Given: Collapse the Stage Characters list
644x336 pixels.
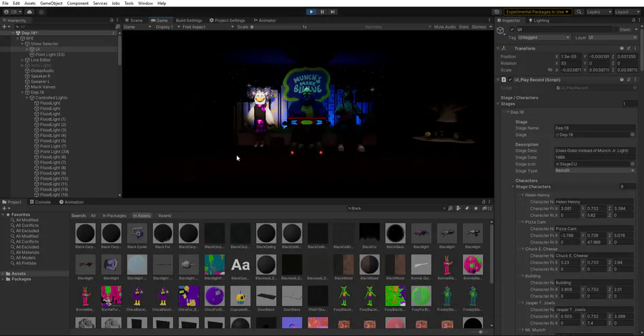Looking at the screenshot, I should 512,187.
